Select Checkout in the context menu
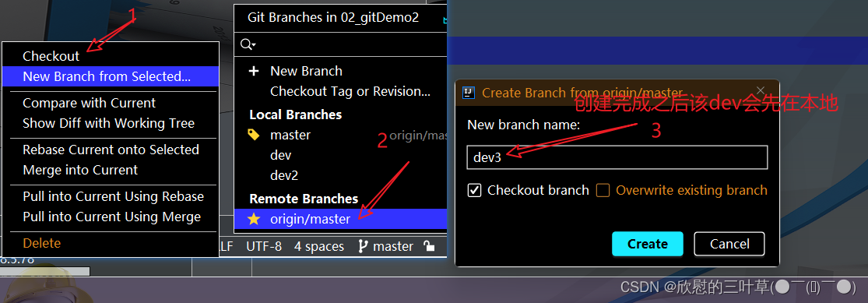The image size is (868, 303). pyautogui.click(x=51, y=56)
